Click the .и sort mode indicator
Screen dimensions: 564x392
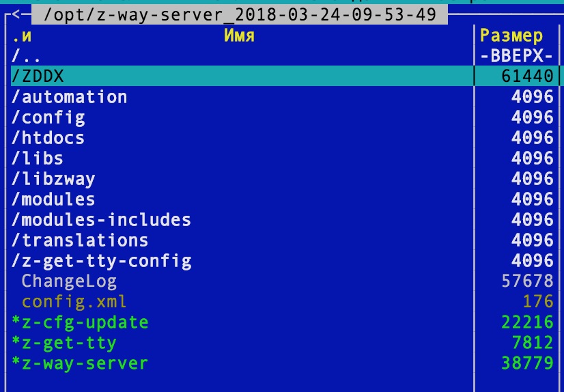click(22, 36)
